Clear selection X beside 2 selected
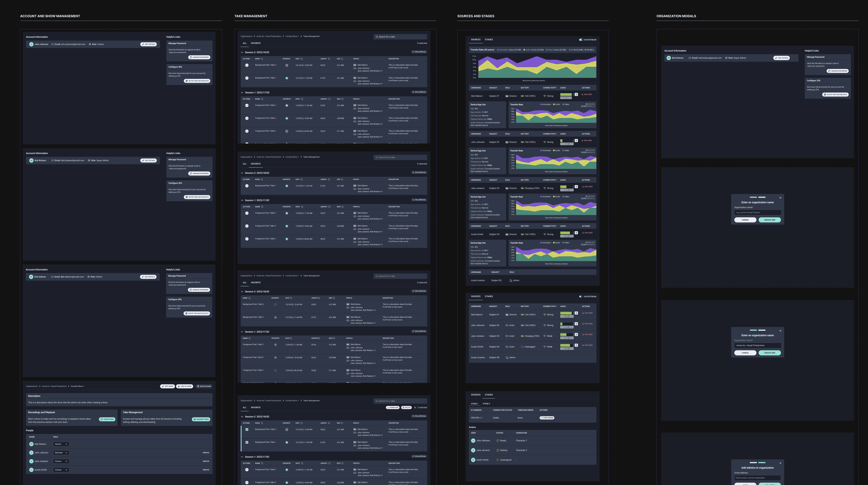The height and width of the screenshot is (485, 868). 415,407
